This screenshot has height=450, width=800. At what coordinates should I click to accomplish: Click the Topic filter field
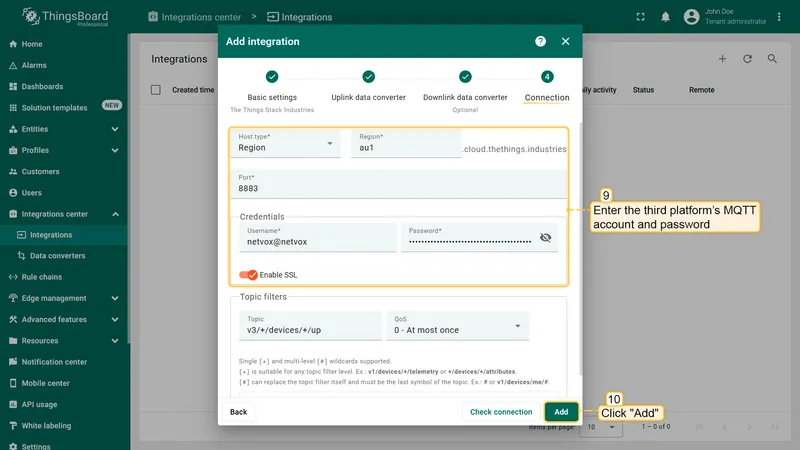pos(310,326)
